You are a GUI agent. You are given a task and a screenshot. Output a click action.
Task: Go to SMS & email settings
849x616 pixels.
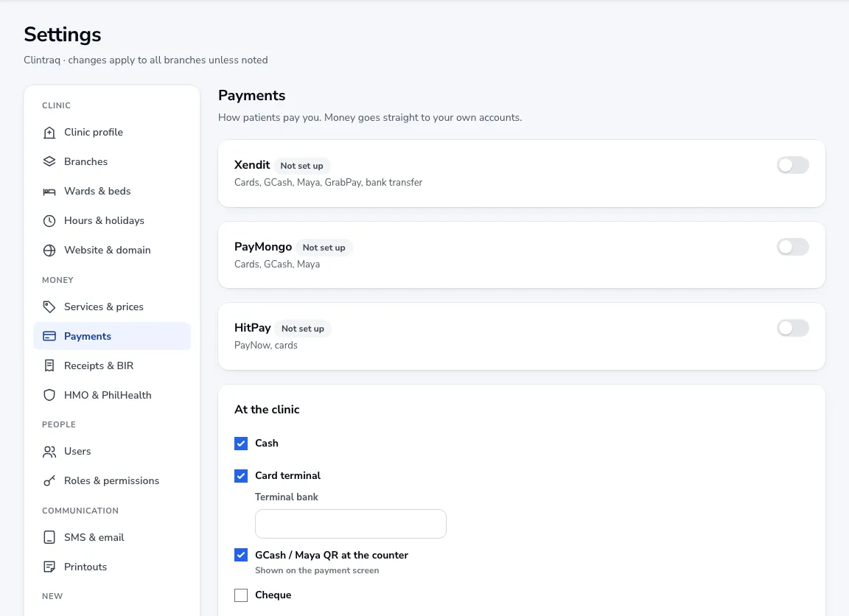[x=112, y=537]
